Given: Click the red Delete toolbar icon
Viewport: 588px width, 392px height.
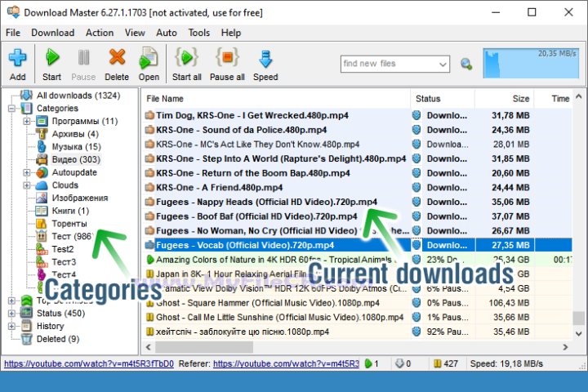Looking at the screenshot, I should [x=117, y=57].
